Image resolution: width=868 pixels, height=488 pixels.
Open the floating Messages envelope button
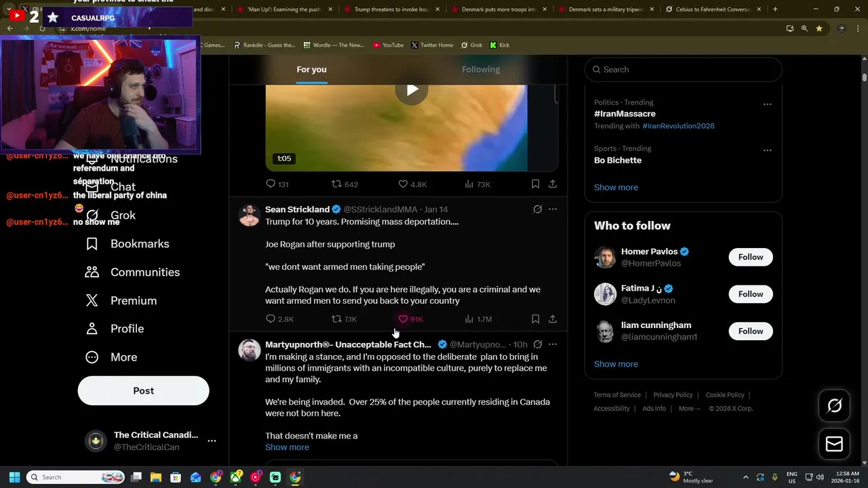point(835,445)
